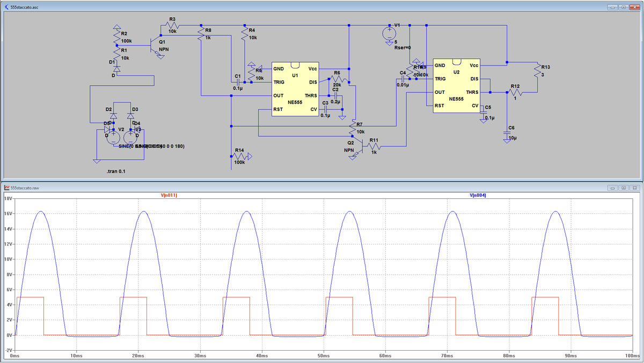The width and height of the screenshot is (644, 363).
Task: Click the U2 NE555 timer component
Action: pos(457,85)
